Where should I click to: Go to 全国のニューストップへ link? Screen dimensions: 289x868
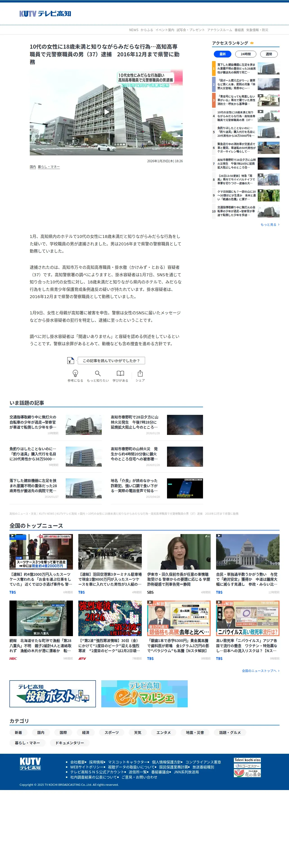[261, 671]
